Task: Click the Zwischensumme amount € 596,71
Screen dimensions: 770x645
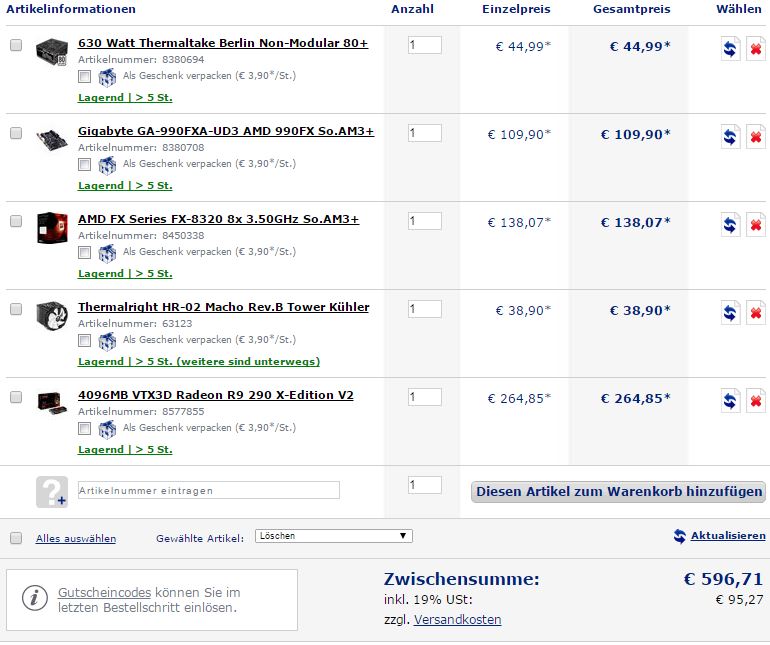Action: point(723,579)
